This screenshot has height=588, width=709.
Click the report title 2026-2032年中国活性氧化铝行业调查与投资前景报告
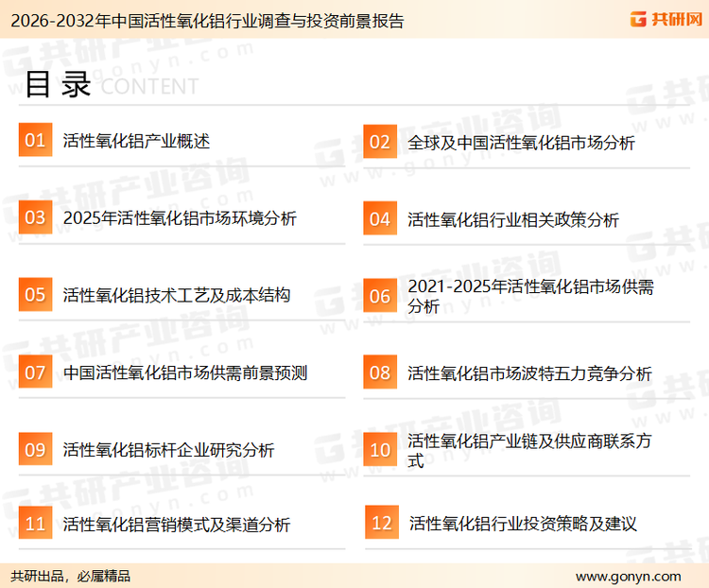point(207,21)
